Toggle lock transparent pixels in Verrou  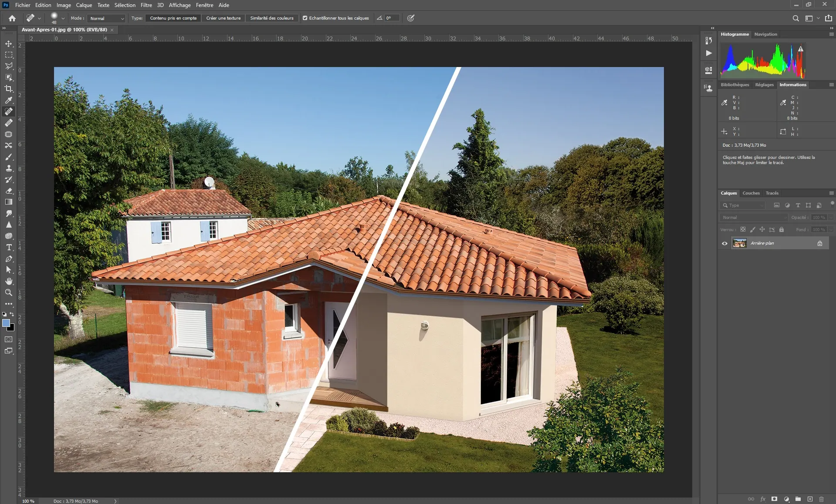pos(743,229)
